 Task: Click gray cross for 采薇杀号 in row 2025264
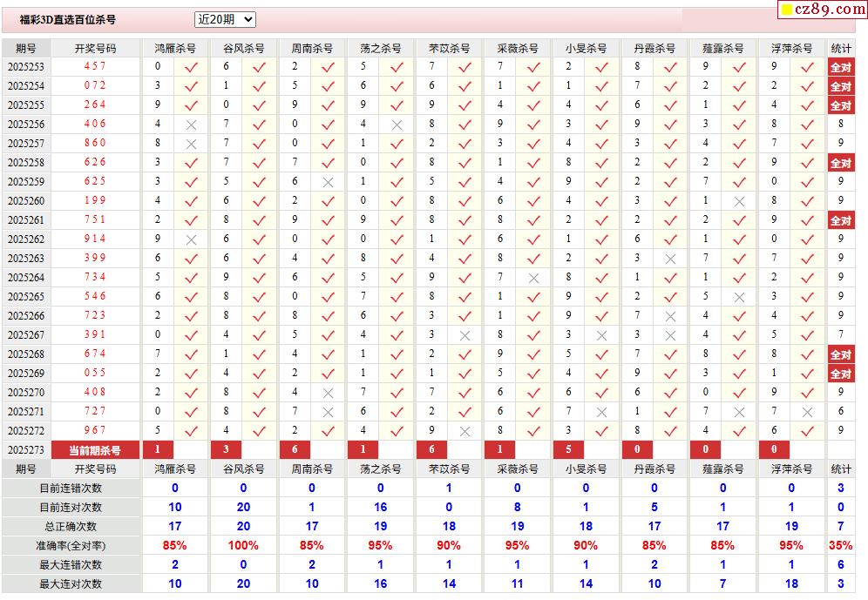533,278
